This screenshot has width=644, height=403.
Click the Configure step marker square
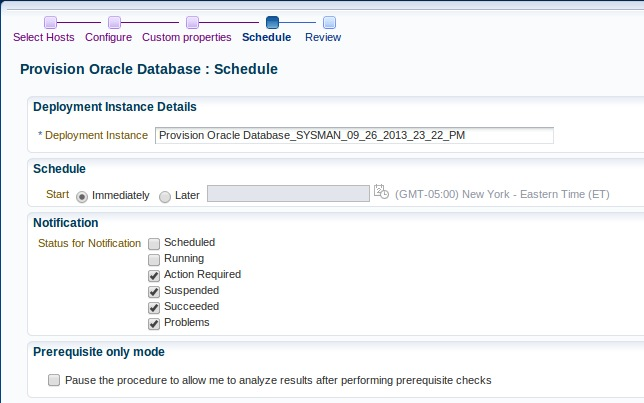point(114,22)
